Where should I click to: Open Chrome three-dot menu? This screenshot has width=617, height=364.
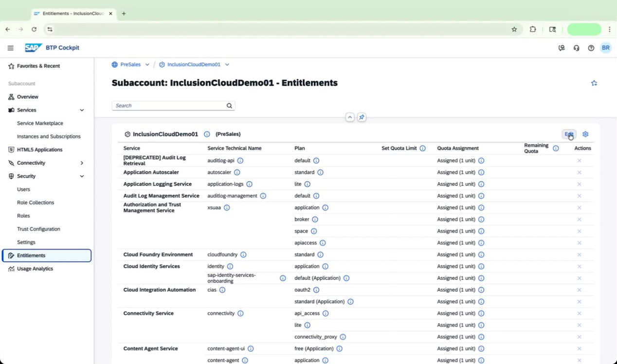pos(609,29)
